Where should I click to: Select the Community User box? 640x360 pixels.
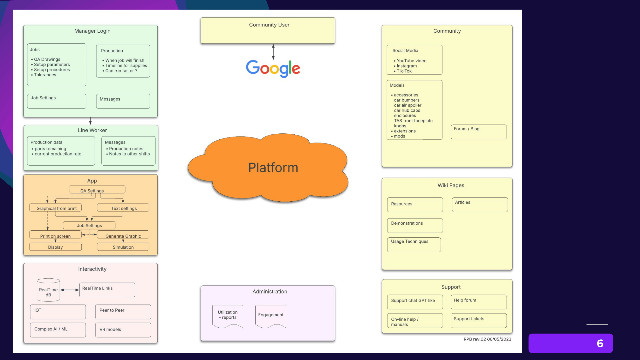pyautogui.click(x=268, y=30)
